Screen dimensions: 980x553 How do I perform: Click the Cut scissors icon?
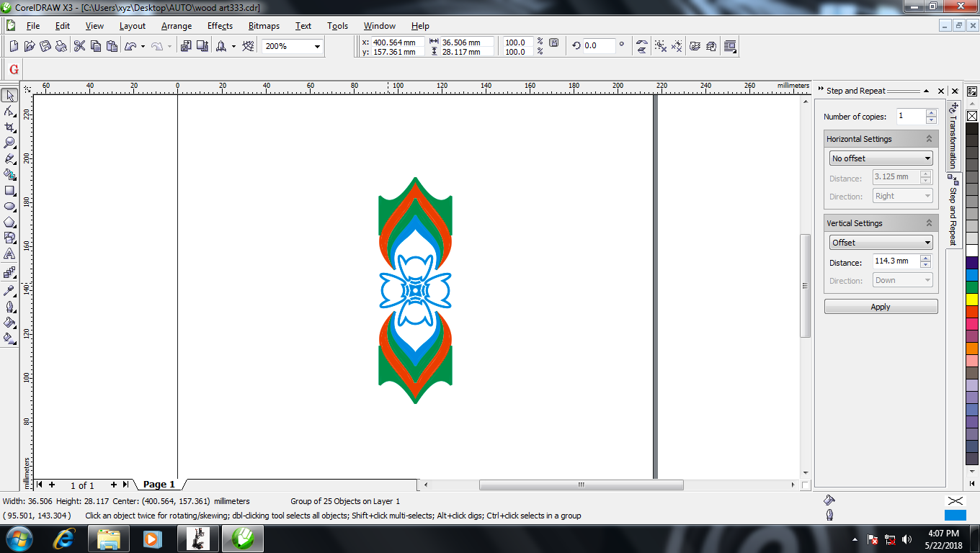[80, 46]
